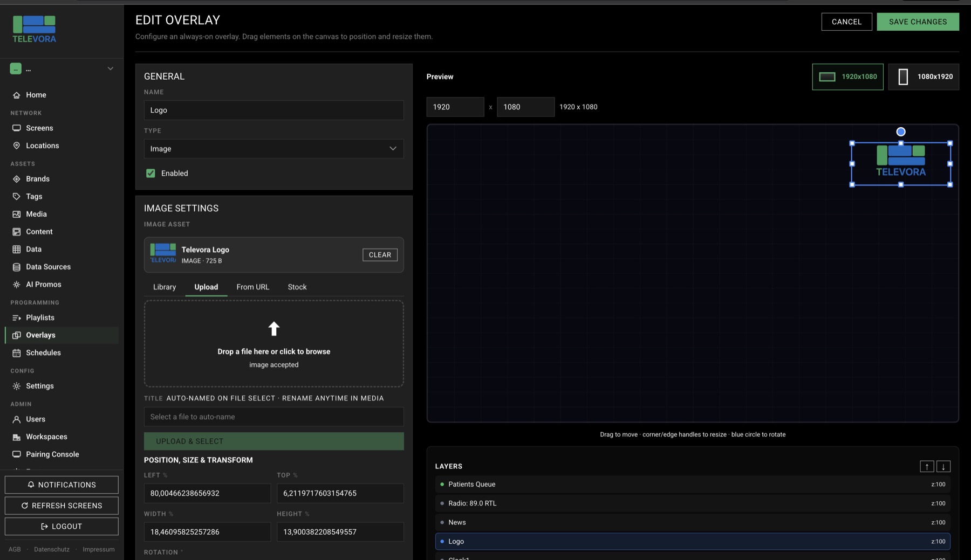Open Data via grid icon

click(17, 249)
